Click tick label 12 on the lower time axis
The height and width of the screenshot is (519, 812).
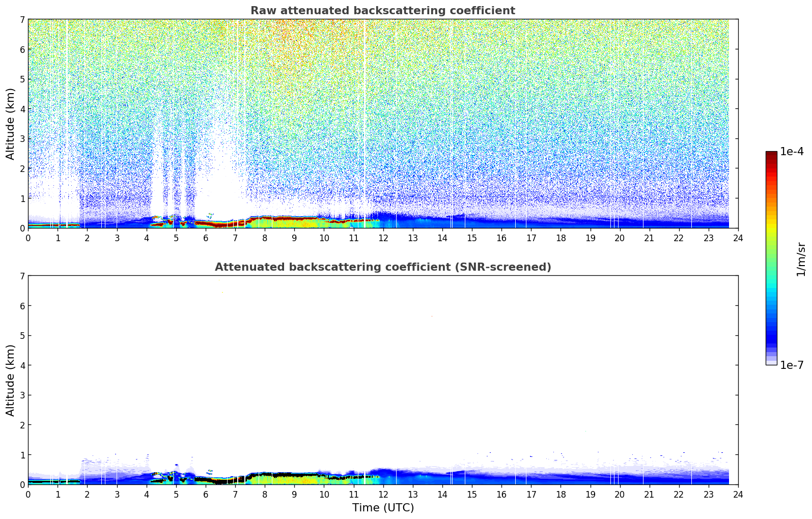tap(383, 495)
